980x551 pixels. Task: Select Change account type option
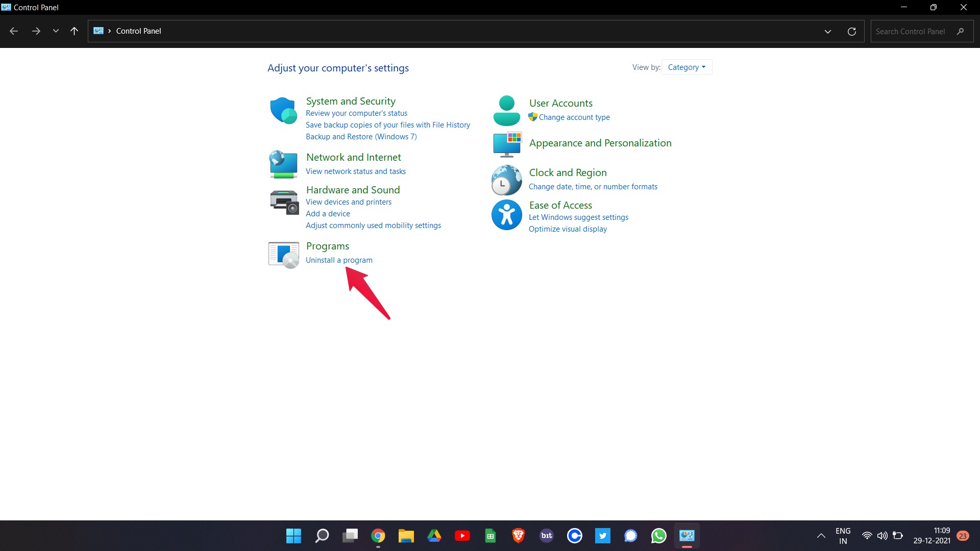click(574, 117)
